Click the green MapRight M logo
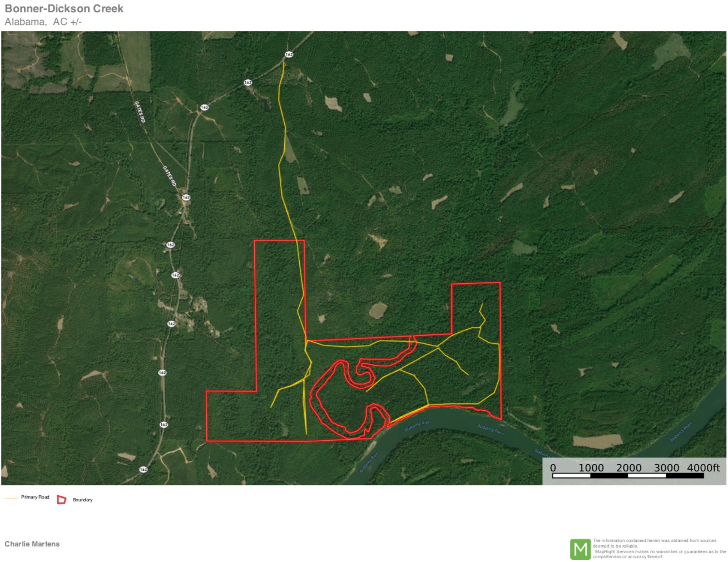Viewport: 728px width, 562px height. 580,549
